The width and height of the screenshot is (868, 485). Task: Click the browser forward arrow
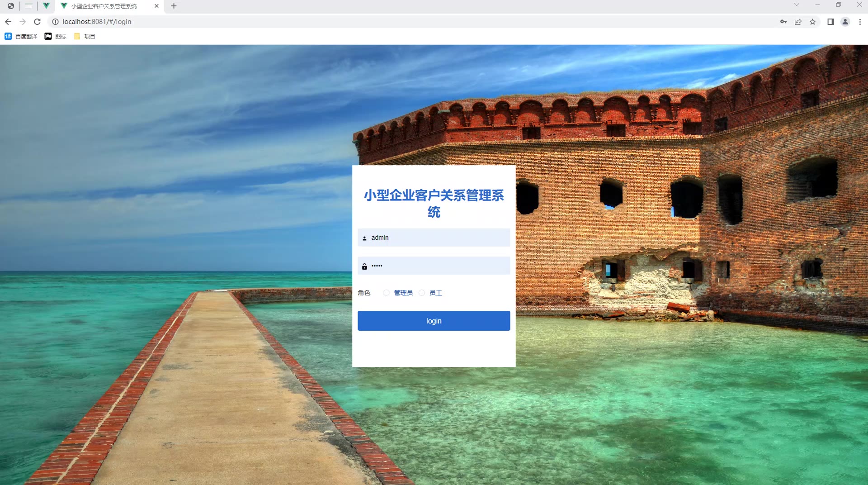(x=23, y=22)
